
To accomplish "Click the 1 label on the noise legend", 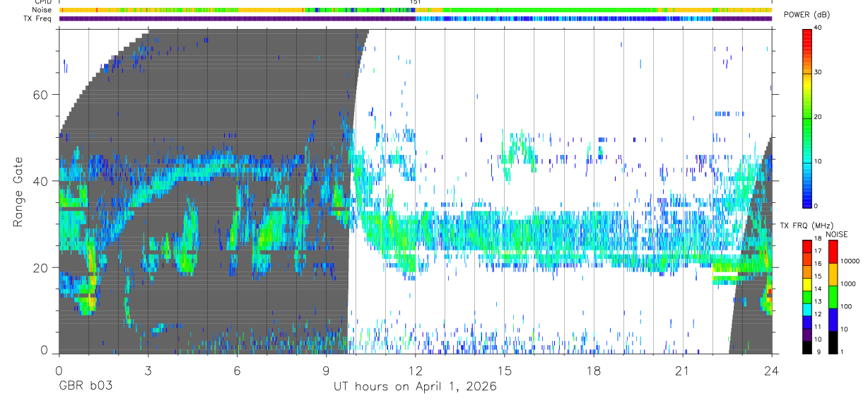I will coord(842,351).
